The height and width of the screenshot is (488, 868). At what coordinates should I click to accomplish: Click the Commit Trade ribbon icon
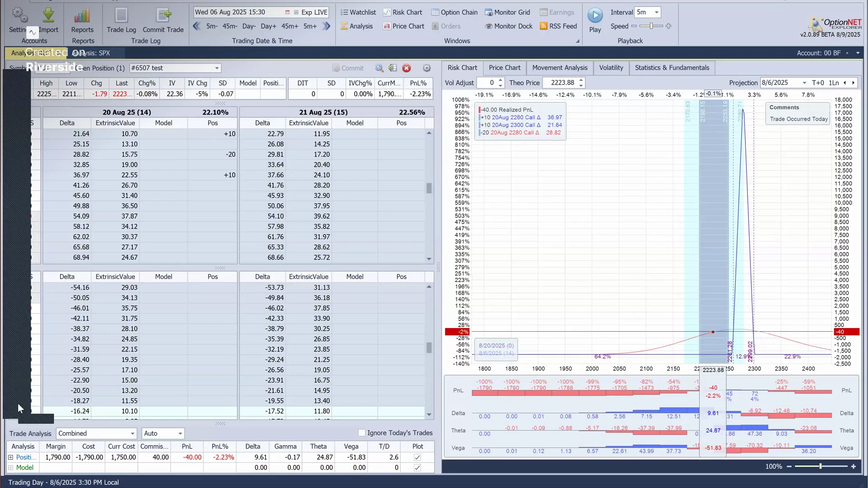click(163, 20)
